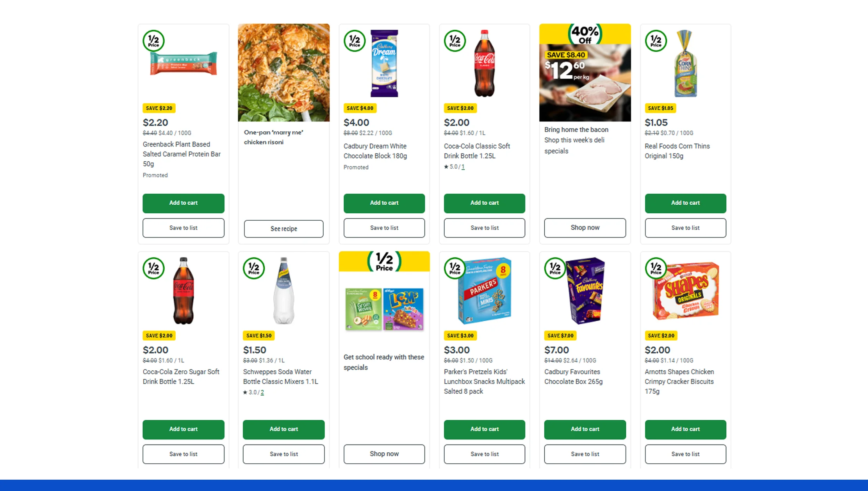868x491 pixels.
Task: Click the 1/2 Price badge on Corn Thins
Action: 656,41
